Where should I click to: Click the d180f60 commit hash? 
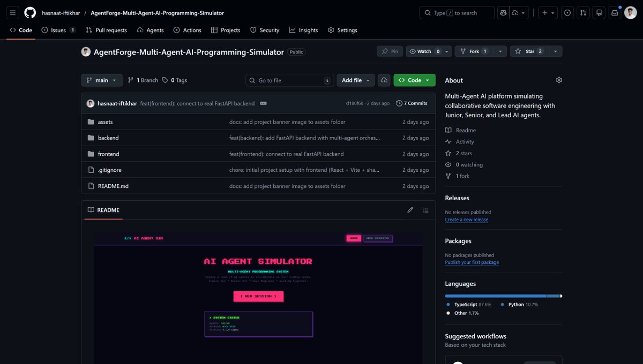pos(354,103)
